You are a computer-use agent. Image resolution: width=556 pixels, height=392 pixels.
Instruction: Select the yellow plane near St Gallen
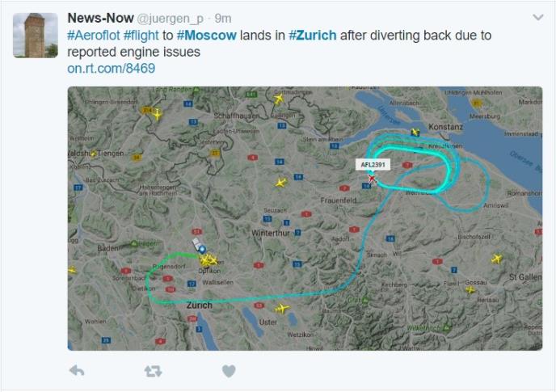[x=496, y=259]
